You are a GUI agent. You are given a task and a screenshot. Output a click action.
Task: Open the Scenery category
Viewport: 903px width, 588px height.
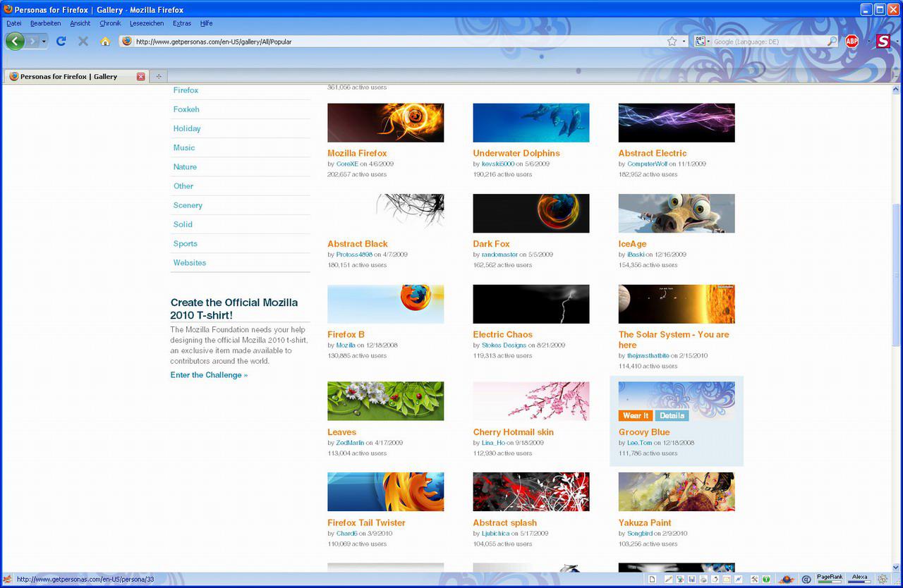(x=188, y=205)
